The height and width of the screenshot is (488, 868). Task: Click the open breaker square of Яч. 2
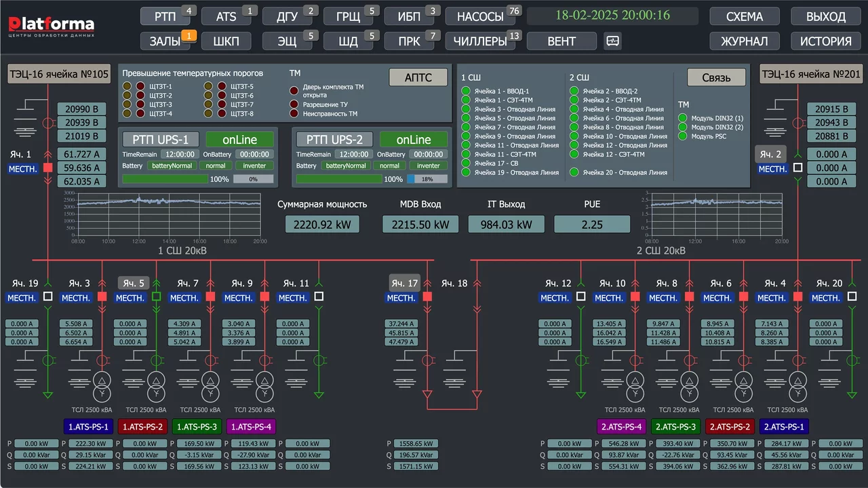tap(797, 168)
